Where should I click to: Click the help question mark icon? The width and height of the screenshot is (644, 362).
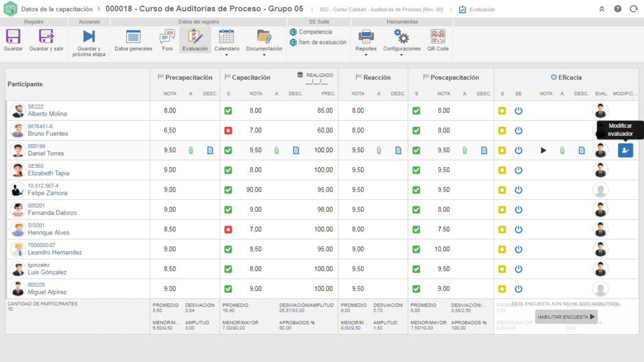618,9
